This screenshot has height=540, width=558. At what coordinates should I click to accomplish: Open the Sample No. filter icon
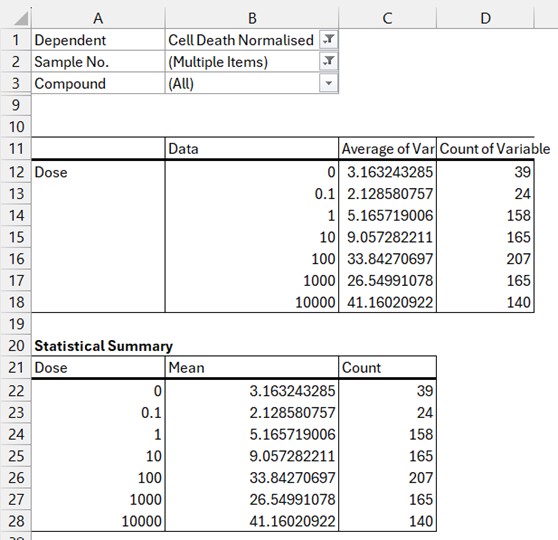(328, 62)
